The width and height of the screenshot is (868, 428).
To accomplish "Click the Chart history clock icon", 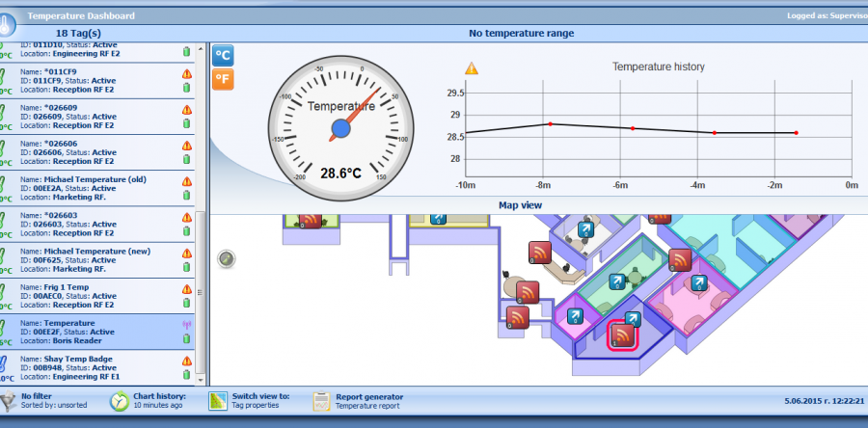I will click(119, 401).
